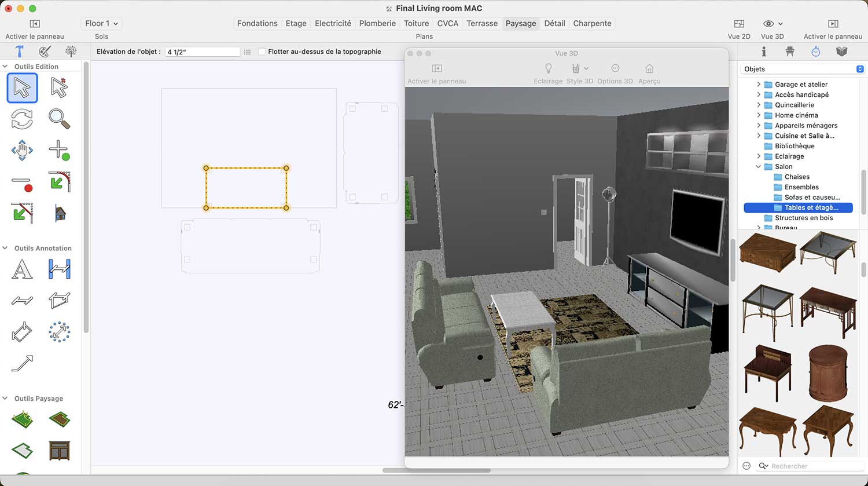Select the house-outline dimension tool
The width and height of the screenshot is (868, 486).
(x=59, y=300)
